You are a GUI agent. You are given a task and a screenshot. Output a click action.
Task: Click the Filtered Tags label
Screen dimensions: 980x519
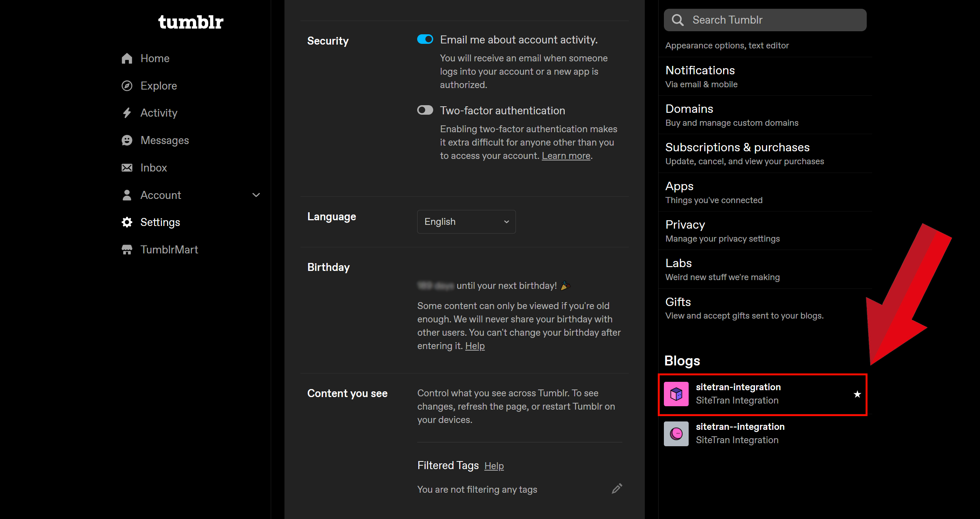(448, 465)
